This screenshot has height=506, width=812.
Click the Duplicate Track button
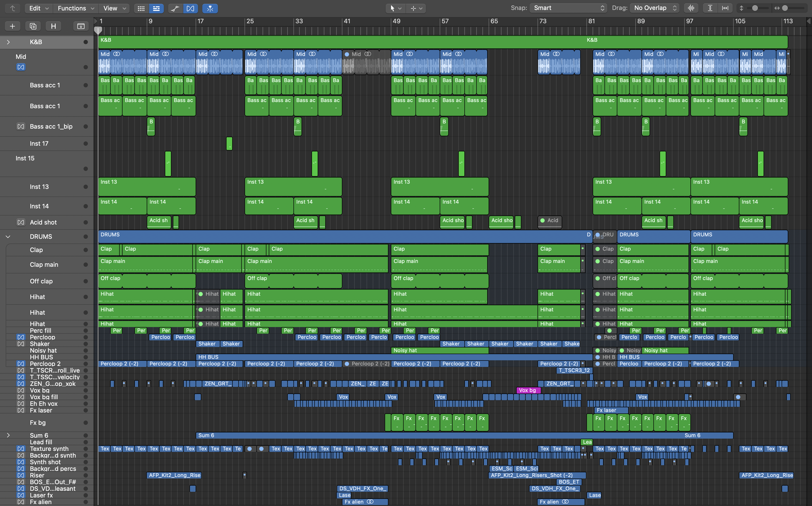coord(33,26)
